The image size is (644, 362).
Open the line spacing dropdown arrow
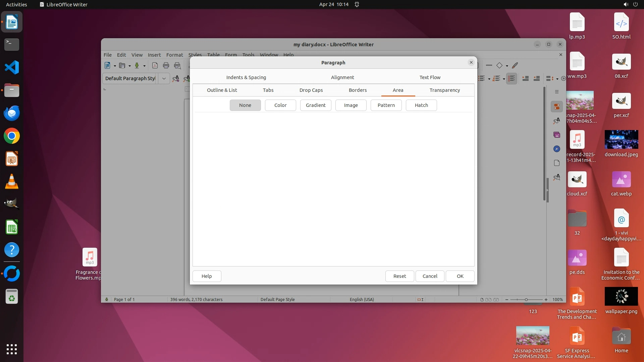tap(557, 79)
